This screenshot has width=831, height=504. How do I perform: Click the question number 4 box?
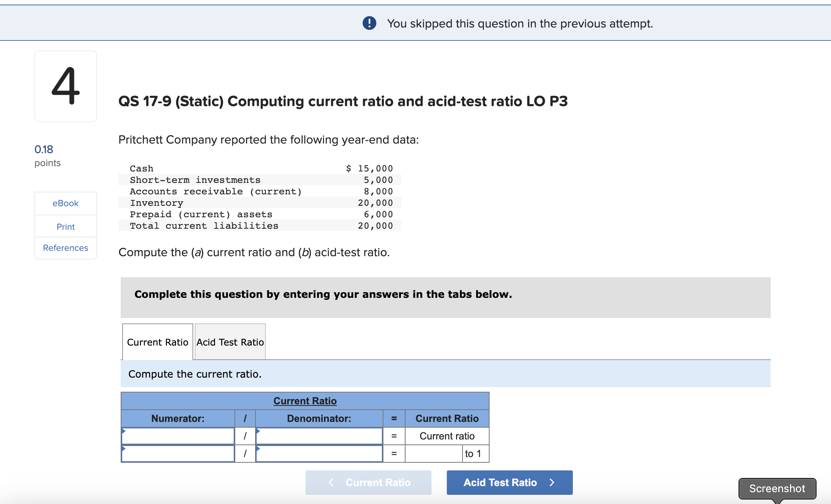pyautogui.click(x=65, y=86)
